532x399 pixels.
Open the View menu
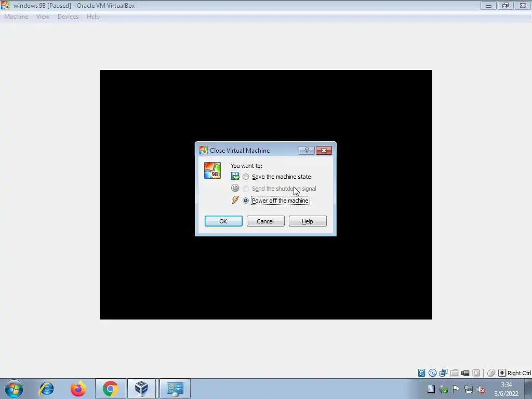click(x=43, y=17)
